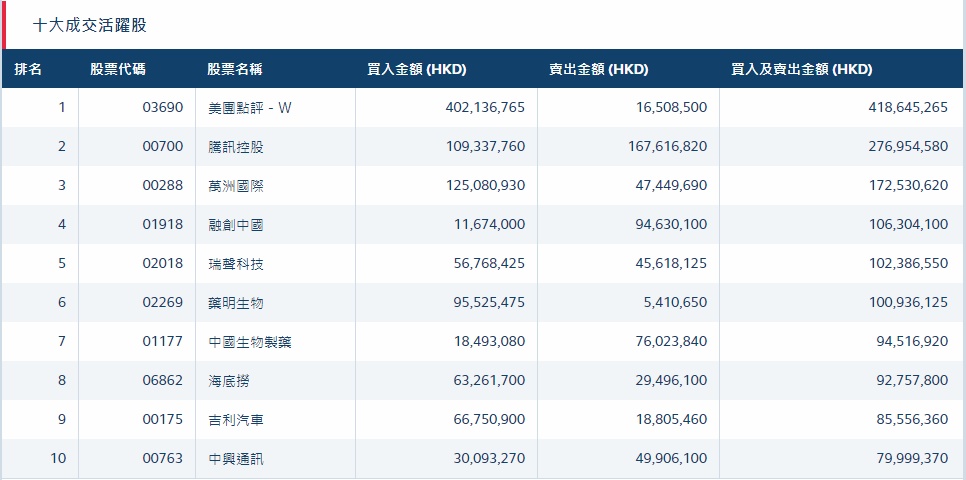Click the 股票名稱 column header

(235, 70)
